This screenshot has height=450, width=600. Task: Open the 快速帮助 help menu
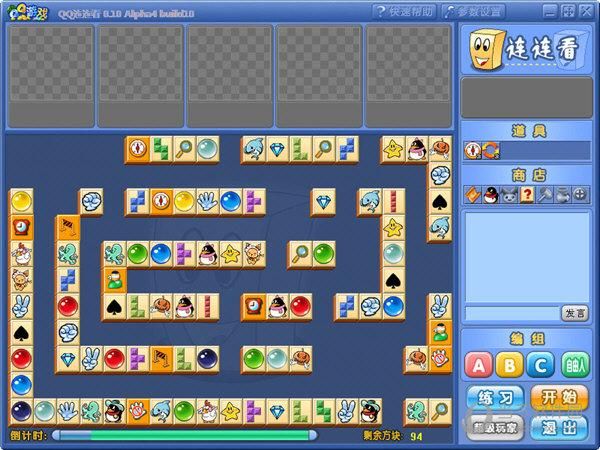[x=405, y=11]
